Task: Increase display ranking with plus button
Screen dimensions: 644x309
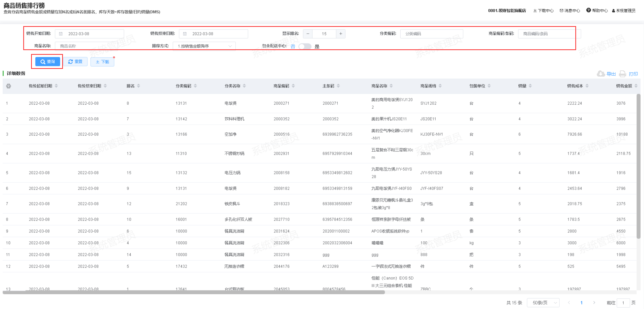Action: pyautogui.click(x=341, y=34)
